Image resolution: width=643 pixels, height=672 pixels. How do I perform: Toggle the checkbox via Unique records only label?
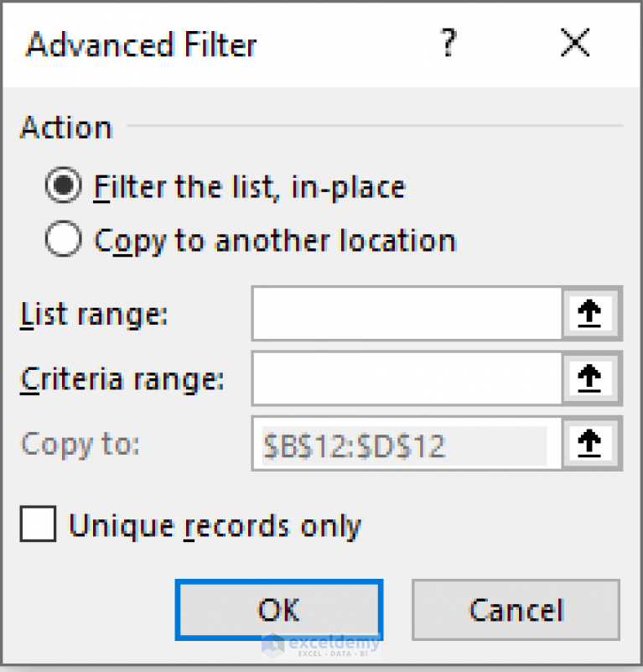click(x=214, y=524)
